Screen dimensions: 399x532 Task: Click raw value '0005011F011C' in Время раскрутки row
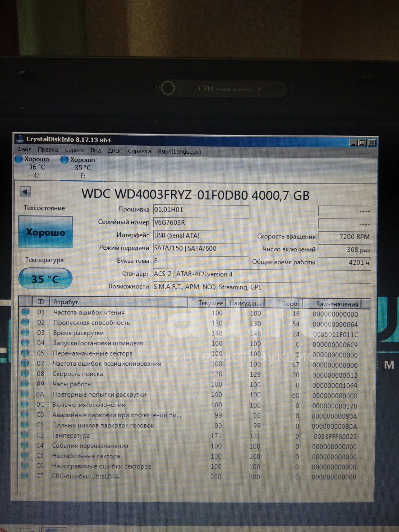click(x=335, y=334)
